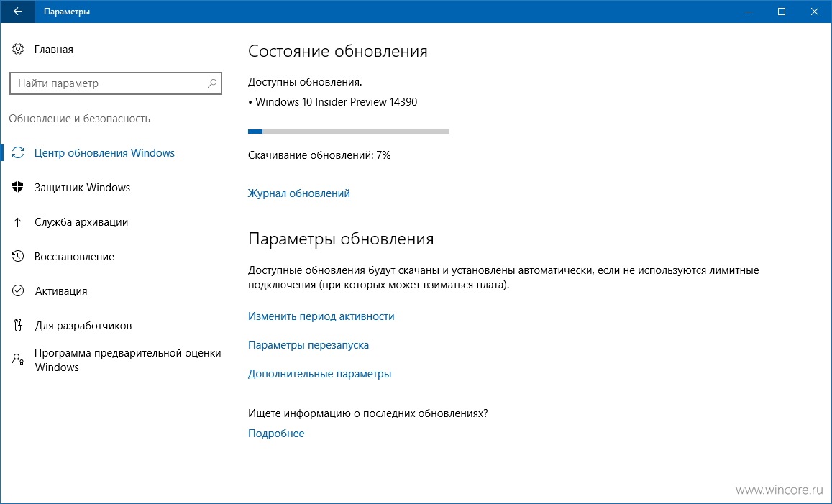Click Изменить период активности link
The image size is (832, 504).
pyautogui.click(x=321, y=316)
